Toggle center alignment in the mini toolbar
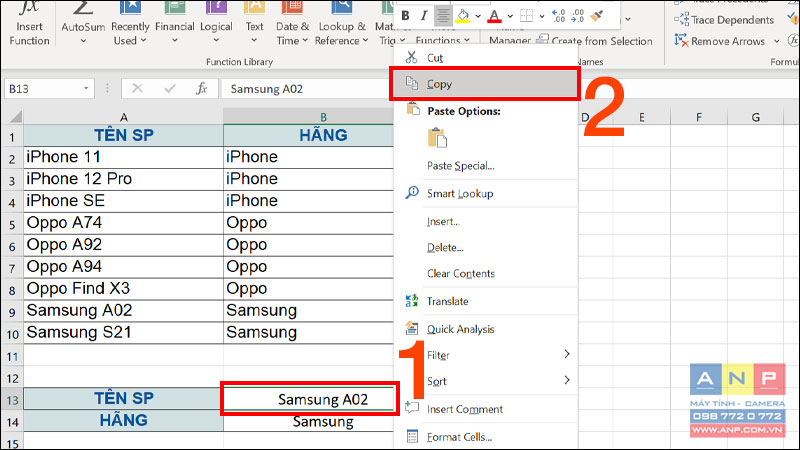 [443, 16]
